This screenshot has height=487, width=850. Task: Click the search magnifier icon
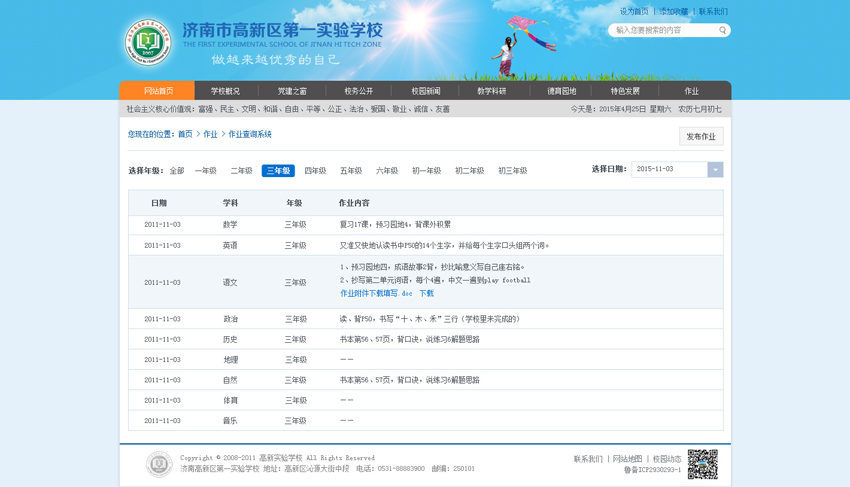coord(722,31)
